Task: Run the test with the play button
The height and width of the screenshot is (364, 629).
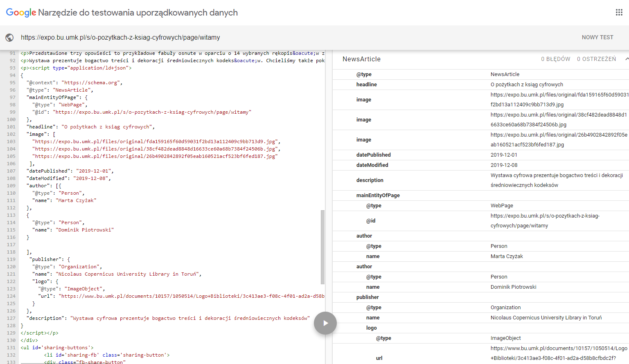Action: click(x=325, y=323)
